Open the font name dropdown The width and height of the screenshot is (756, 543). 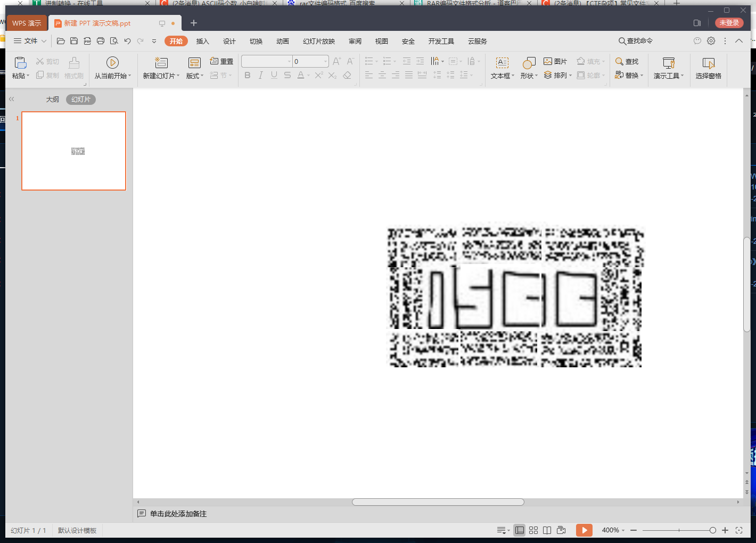click(x=290, y=61)
